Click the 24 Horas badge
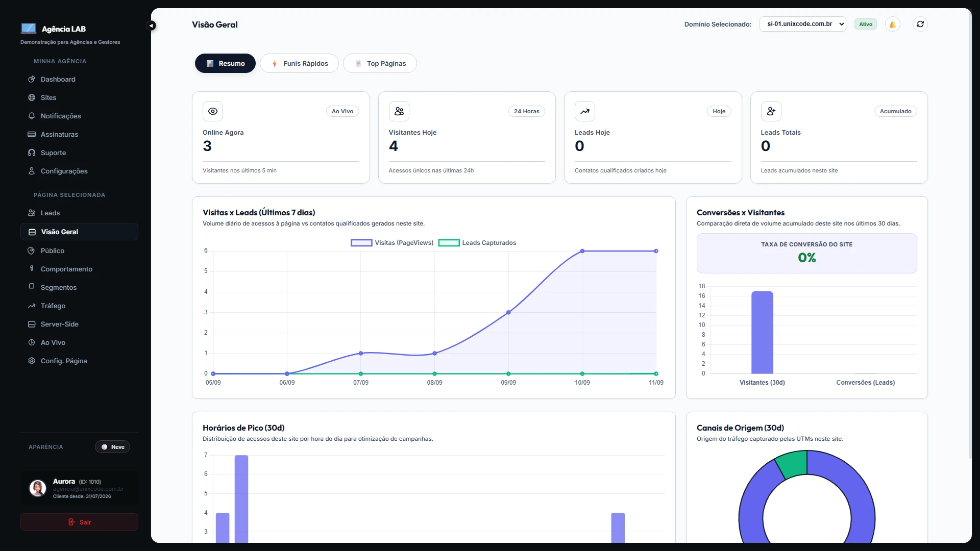The image size is (980, 551). (x=527, y=111)
